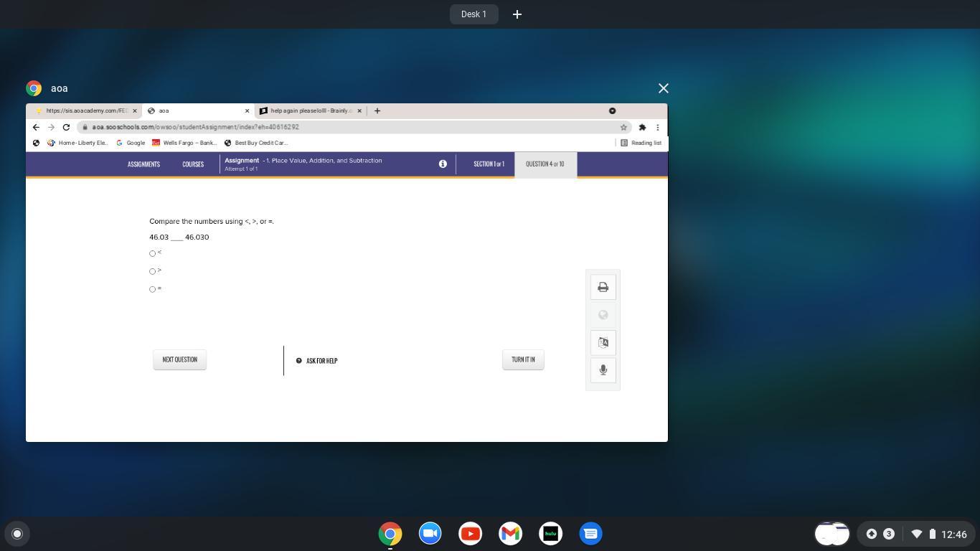Open the Reading list
Viewport: 980px width, 551px height.
pos(641,143)
